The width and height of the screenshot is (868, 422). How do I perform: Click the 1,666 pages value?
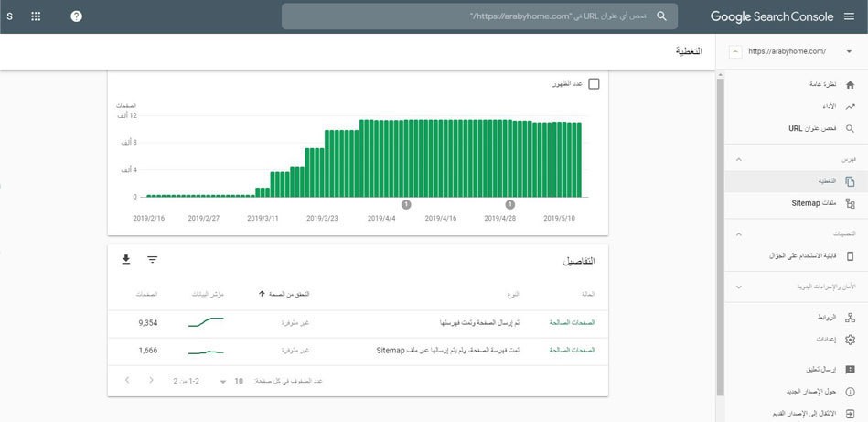point(148,351)
